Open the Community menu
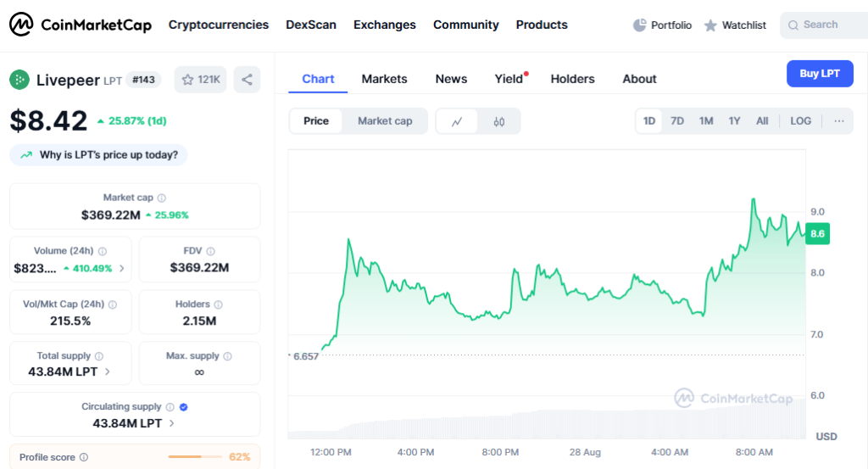Viewport: 868px width, 469px height. tap(466, 25)
